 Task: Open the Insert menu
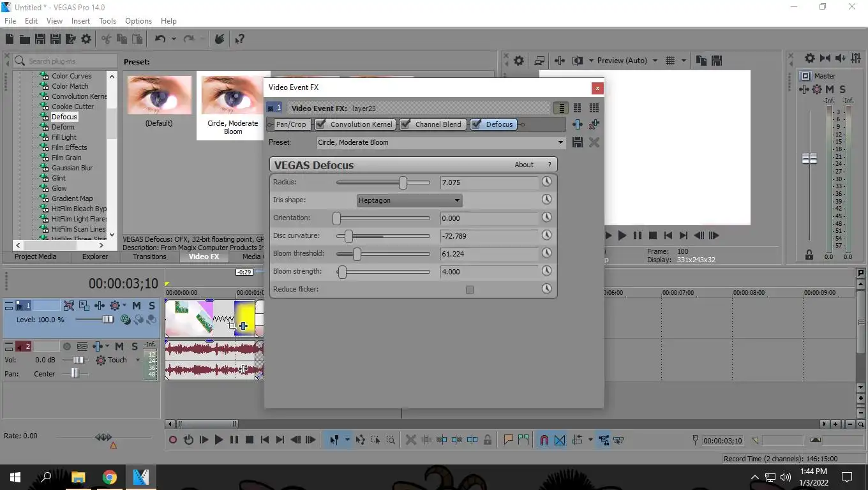(80, 21)
